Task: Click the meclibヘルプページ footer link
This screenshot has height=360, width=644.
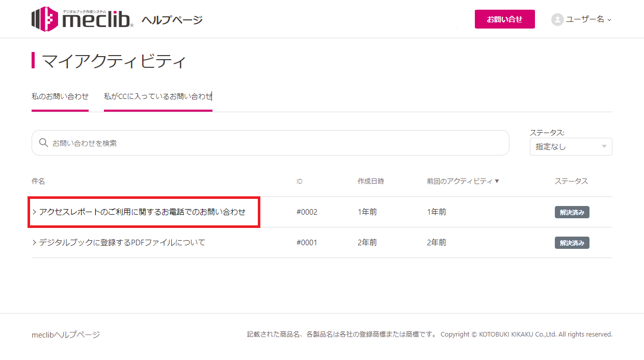Action: (x=66, y=335)
